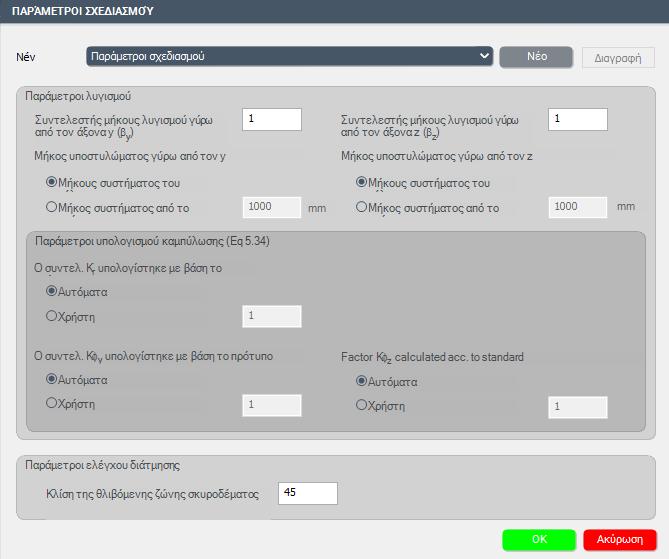This screenshot has height=559, width=669.
Task: Click the 1000 mm field for axis z
Action: click(578, 207)
